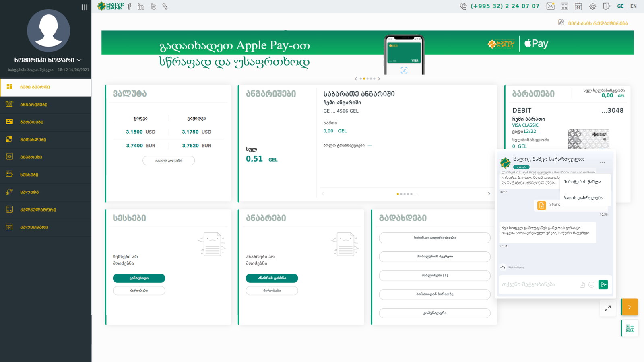
Task: Click მობილურის შევსება payment button
Action: pyautogui.click(x=435, y=257)
